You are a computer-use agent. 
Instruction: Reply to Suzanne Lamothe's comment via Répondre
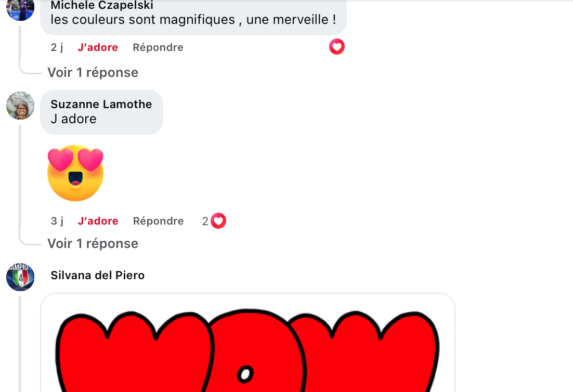158,221
